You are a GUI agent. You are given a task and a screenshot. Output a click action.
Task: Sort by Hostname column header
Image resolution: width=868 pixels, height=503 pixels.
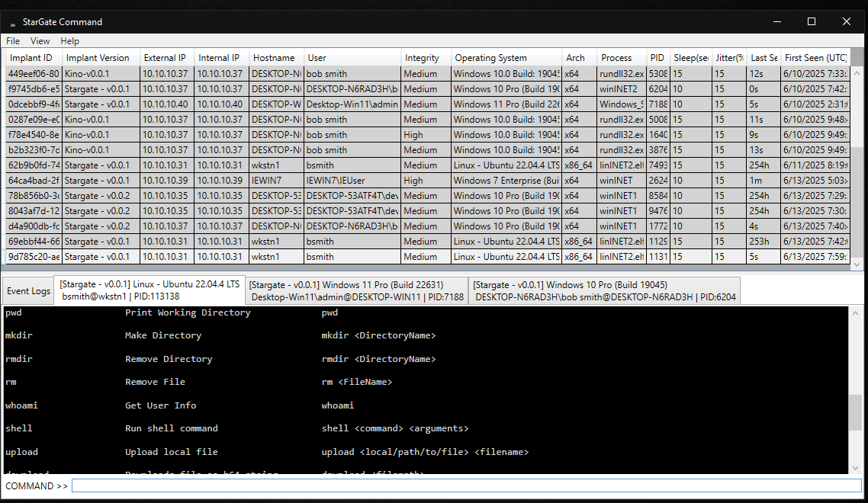click(x=276, y=58)
